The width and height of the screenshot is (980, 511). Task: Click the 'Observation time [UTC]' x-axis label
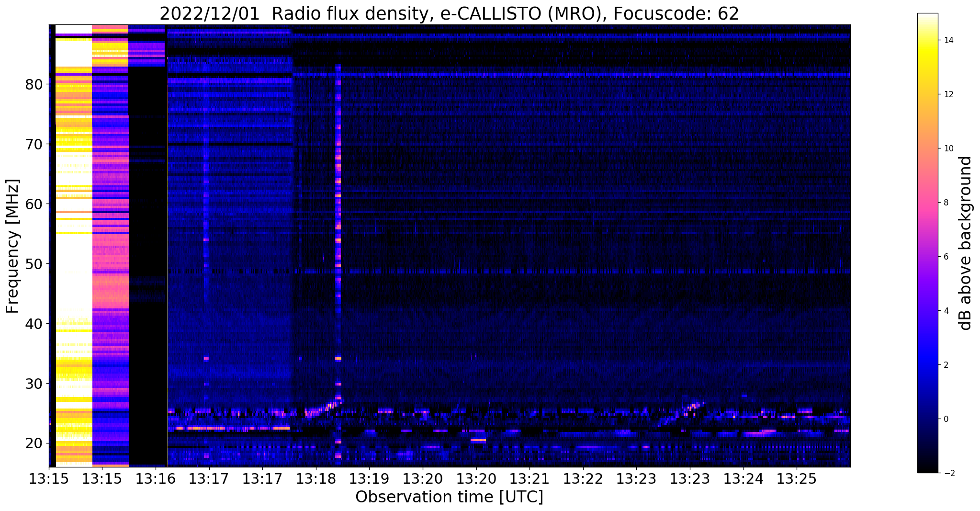click(449, 497)
